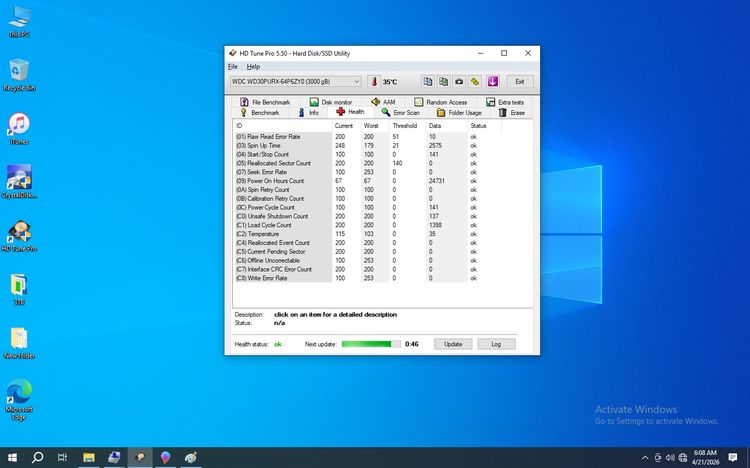Select the CrystalDisk desktop shortcut
This screenshot has height=468, width=750.
click(x=19, y=182)
